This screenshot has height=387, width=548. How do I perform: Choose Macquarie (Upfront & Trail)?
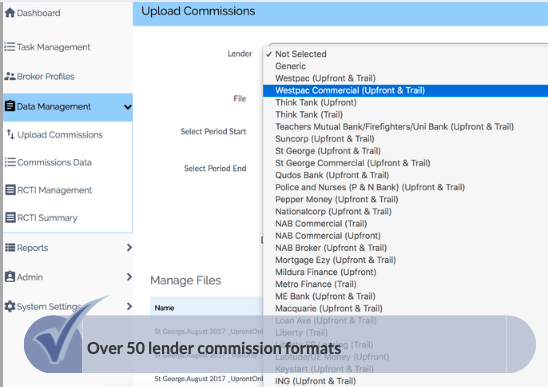329,308
